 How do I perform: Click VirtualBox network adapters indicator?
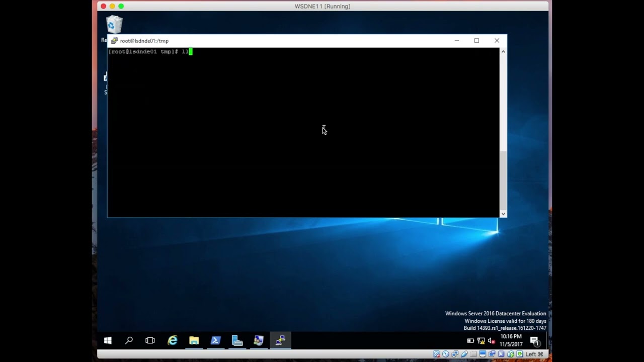455,354
